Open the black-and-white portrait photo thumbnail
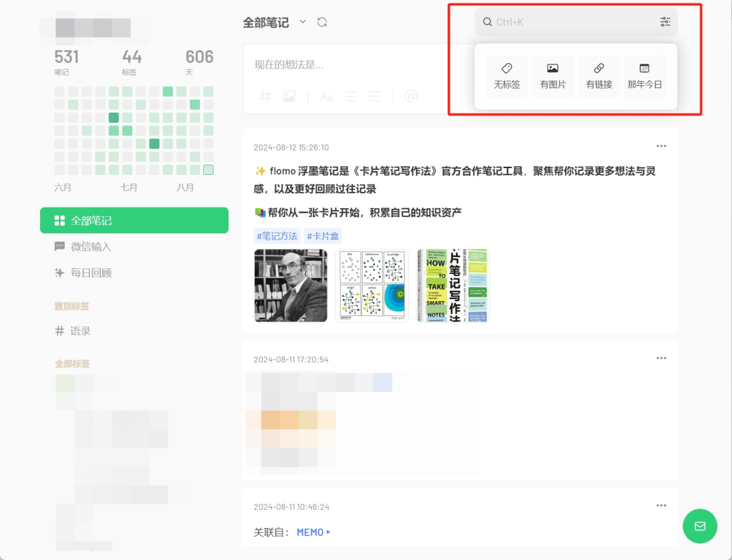This screenshot has height=560, width=732. click(291, 285)
